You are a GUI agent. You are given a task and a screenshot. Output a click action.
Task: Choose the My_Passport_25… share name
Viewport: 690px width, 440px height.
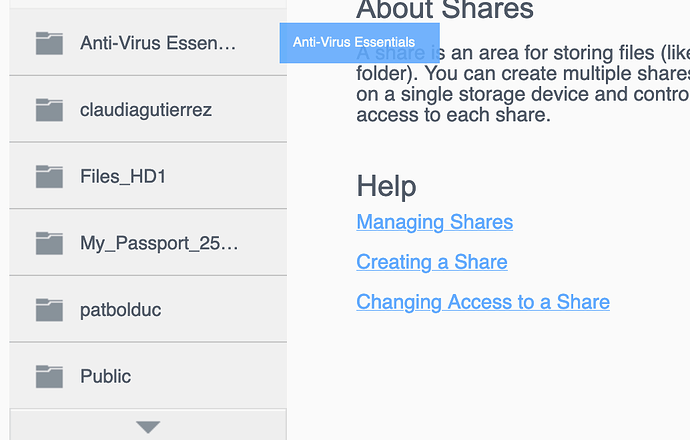pos(159,243)
